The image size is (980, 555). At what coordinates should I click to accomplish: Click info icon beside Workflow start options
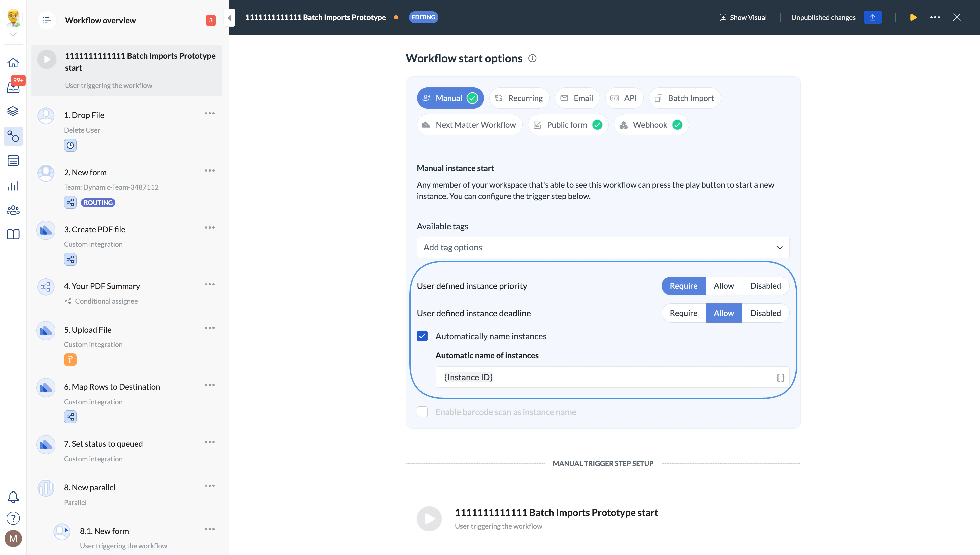[x=532, y=58]
